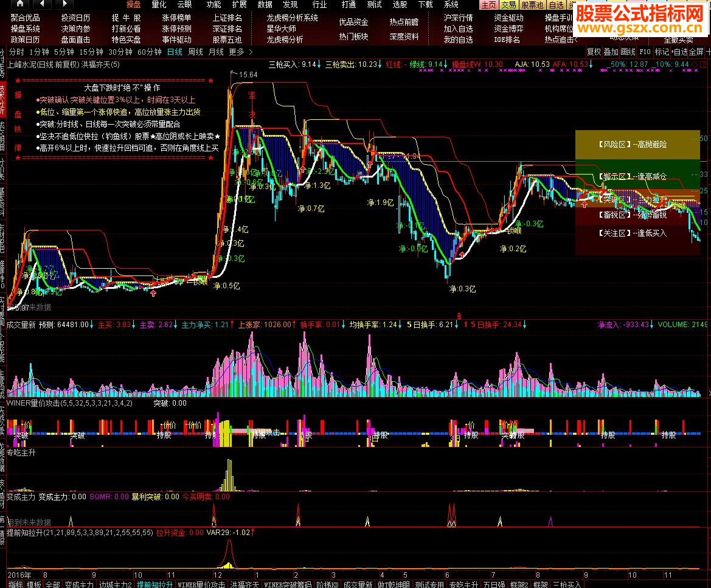Click the 叠加 toolbar button

611,52
